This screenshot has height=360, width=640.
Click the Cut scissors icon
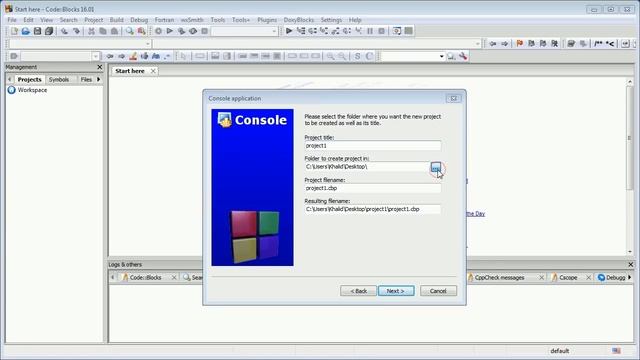pos(91,31)
